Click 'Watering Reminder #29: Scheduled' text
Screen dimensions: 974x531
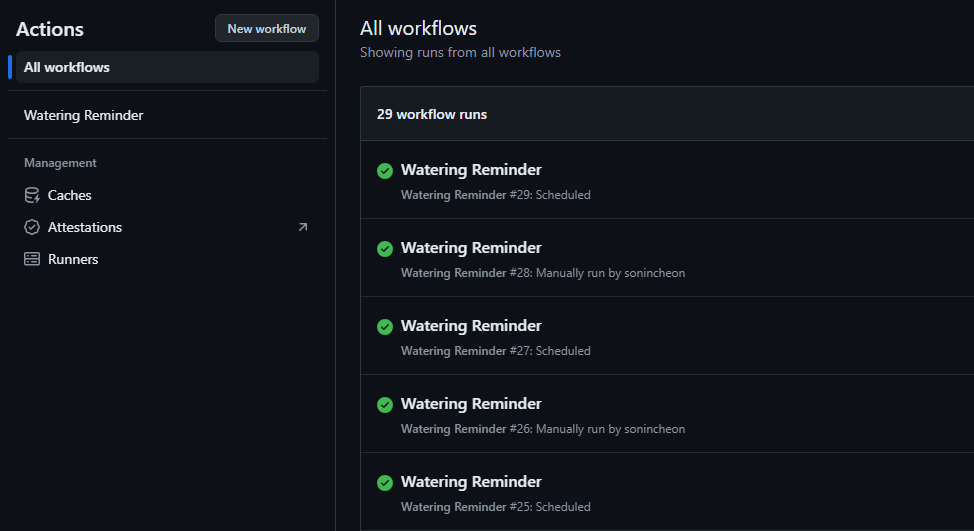[496, 195]
